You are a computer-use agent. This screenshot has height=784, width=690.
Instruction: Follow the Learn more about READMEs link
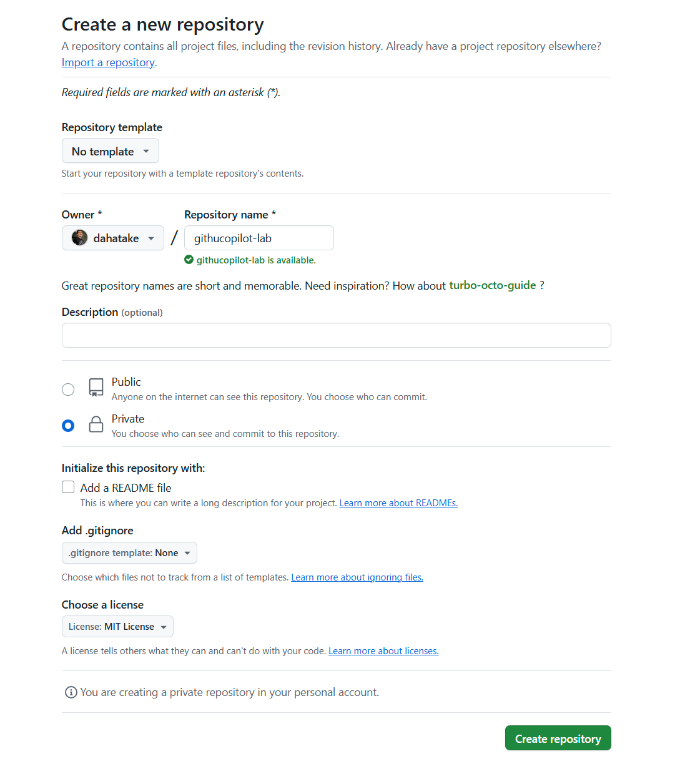[x=398, y=502]
